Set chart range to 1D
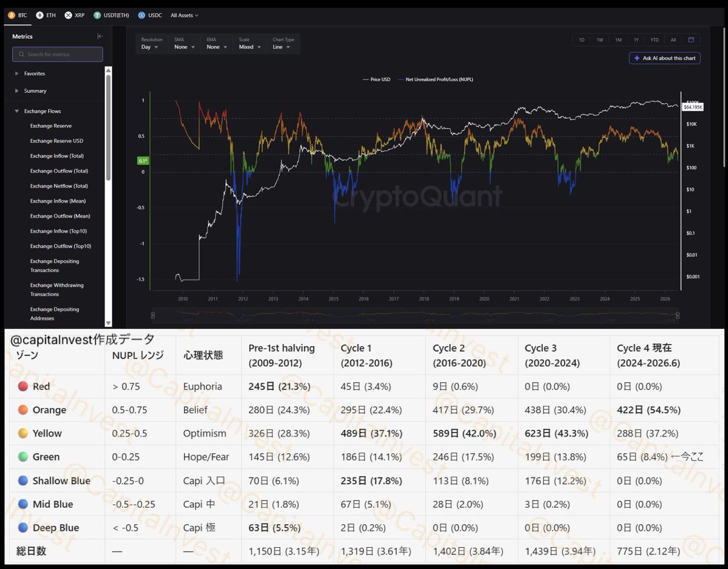728x569 pixels. click(582, 40)
